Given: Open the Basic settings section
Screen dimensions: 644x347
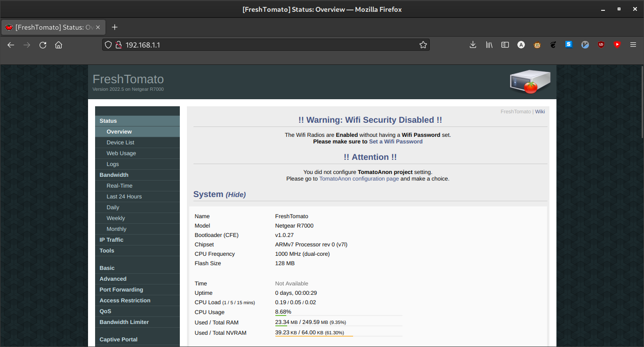Looking at the screenshot, I should (137, 268).
